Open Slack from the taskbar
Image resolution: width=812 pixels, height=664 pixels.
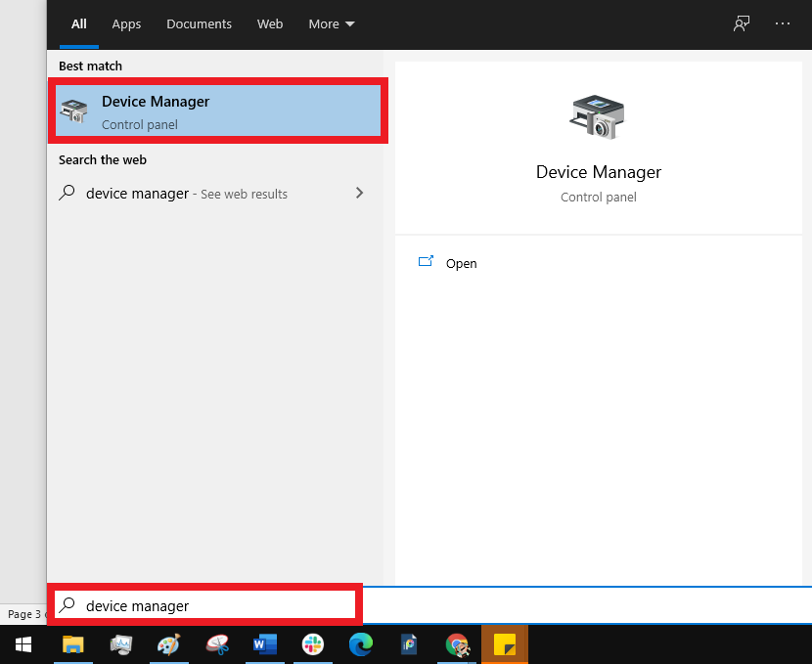[x=313, y=644]
